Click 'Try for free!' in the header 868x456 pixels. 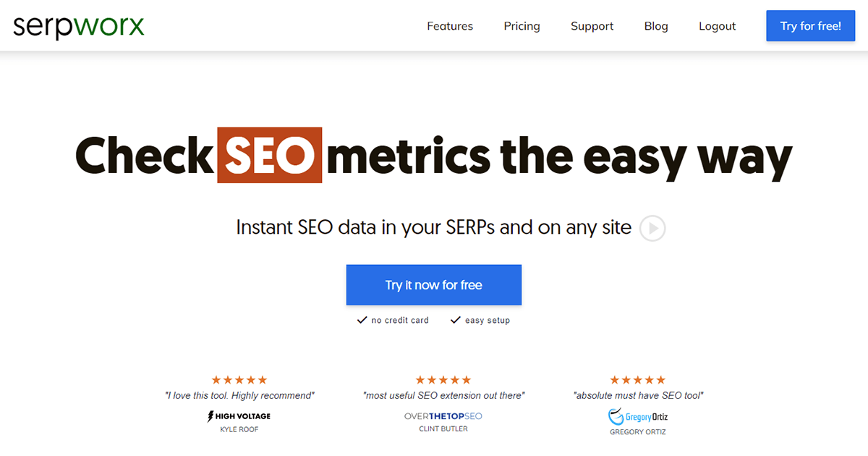[x=810, y=25]
